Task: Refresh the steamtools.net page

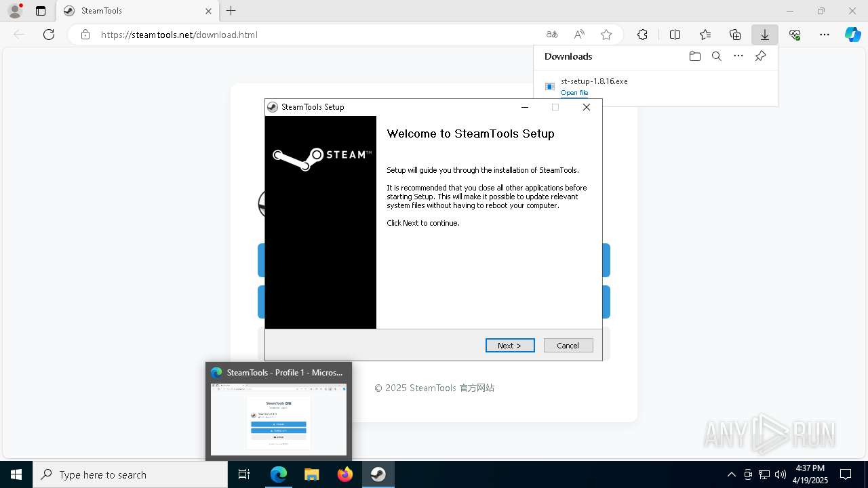Action: [49, 35]
